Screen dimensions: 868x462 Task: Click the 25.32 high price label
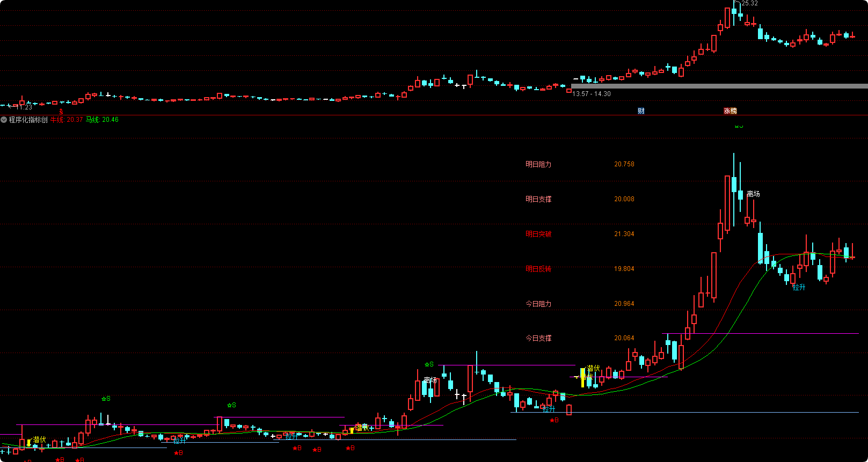pyautogui.click(x=749, y=3)
